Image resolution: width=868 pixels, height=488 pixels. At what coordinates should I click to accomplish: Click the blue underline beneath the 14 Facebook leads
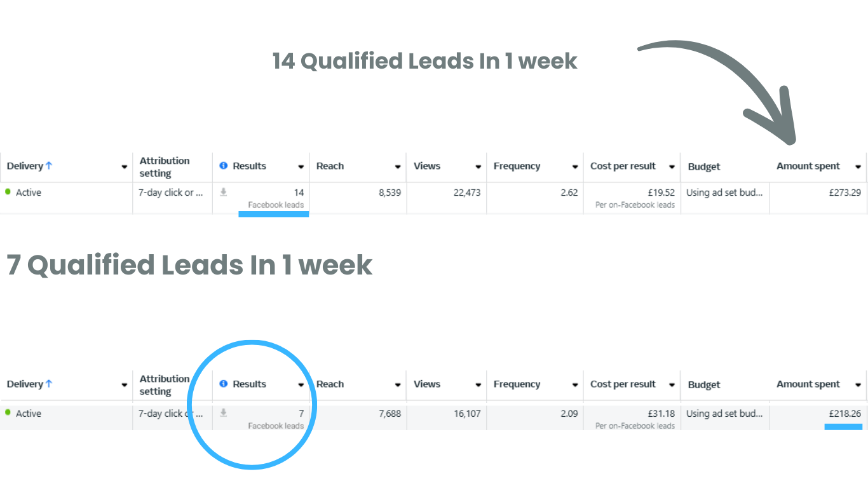click(x=274, y=214)
